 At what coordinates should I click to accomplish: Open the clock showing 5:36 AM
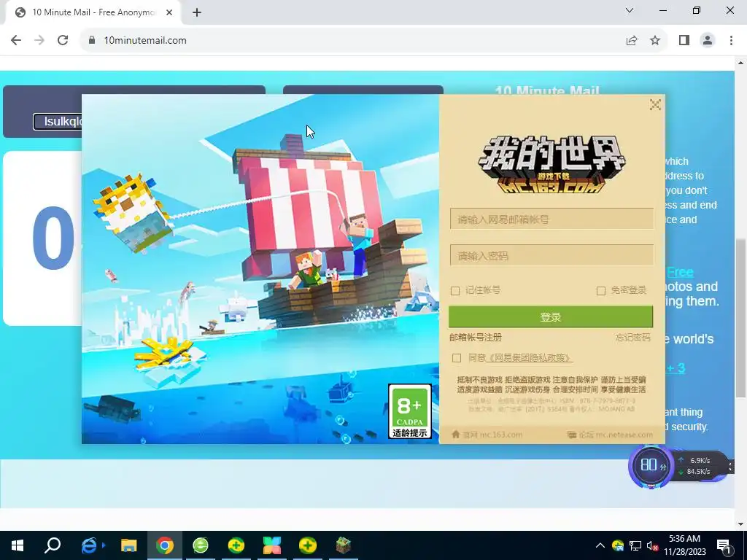pos(684,545)
